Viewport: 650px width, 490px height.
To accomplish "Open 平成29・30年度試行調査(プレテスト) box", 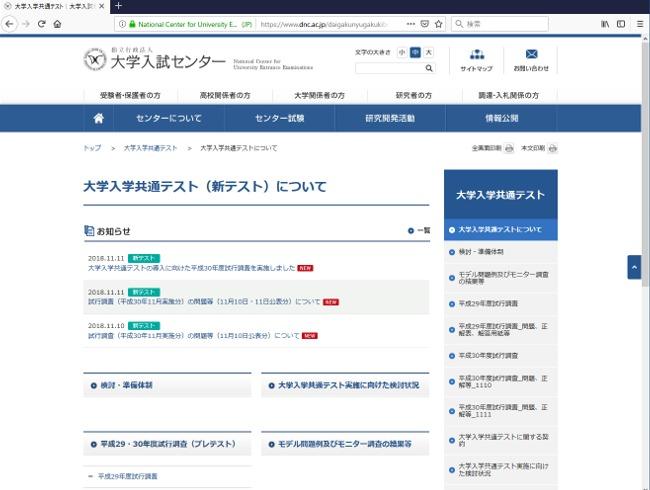I will tap(167, 444).
